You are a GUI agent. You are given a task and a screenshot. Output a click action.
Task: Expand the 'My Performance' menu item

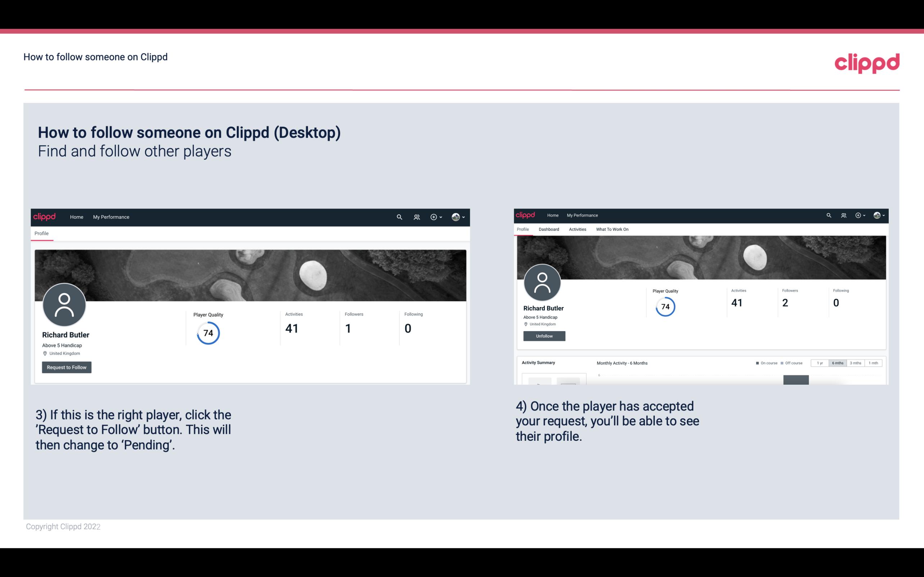tap(110, 217)
